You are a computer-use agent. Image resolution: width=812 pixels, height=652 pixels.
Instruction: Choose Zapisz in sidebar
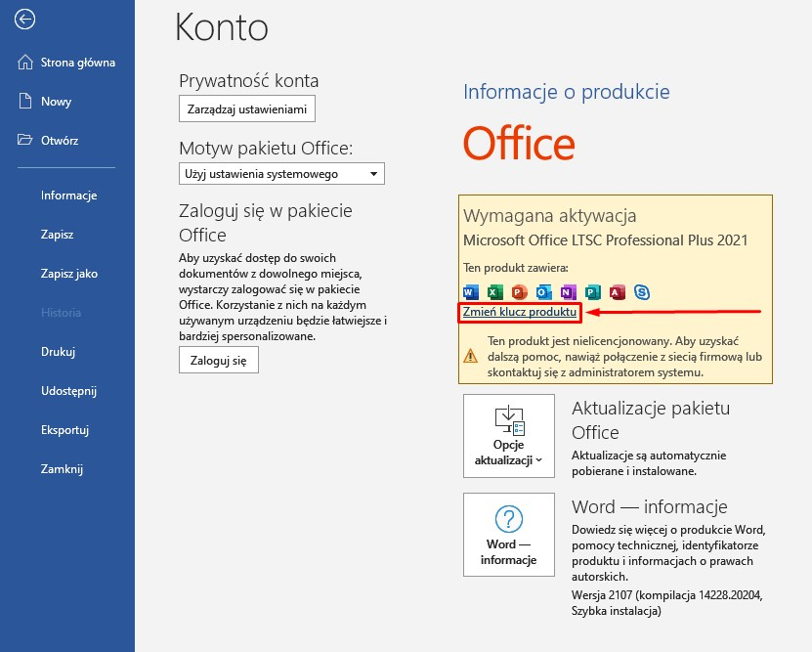click(x=57, y=235)
